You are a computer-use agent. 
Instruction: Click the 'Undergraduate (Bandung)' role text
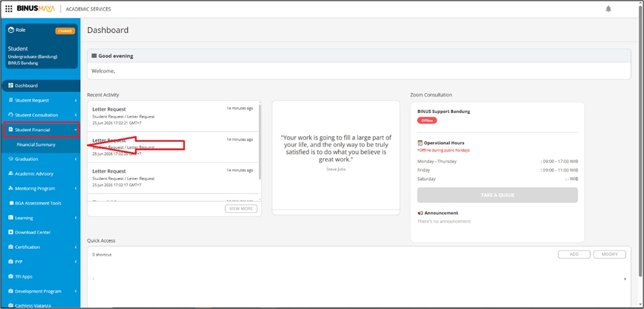tap(33, 56)
